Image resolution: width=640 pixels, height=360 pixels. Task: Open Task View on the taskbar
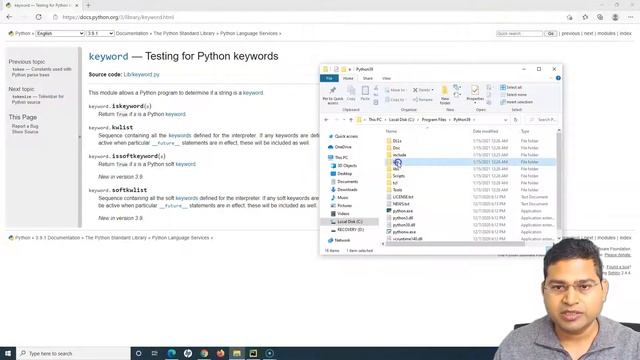[155, 353]
